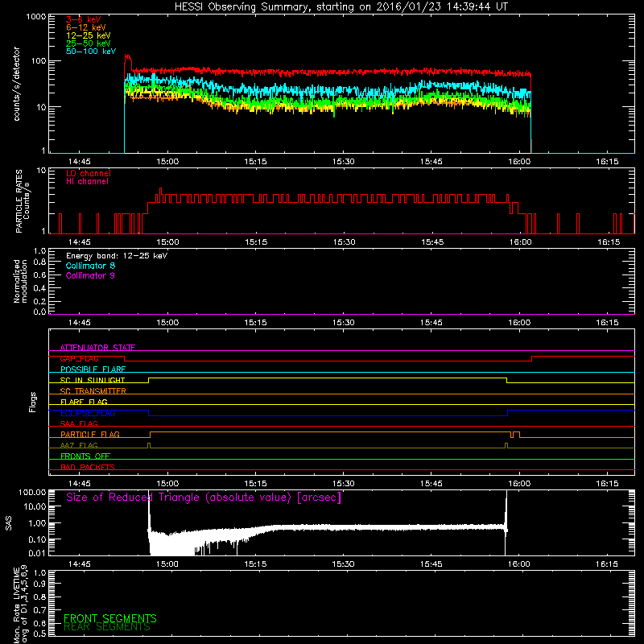Click the Flags axis label
Image resolution: width=644 pixels, height=644 pixels.
coord(33,402)
